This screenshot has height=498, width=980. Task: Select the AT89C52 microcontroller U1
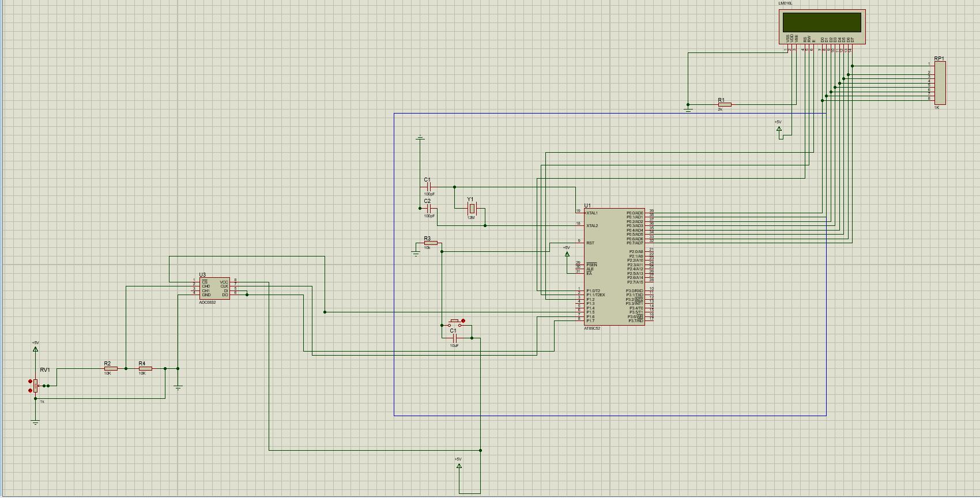(x=614, y=266)
